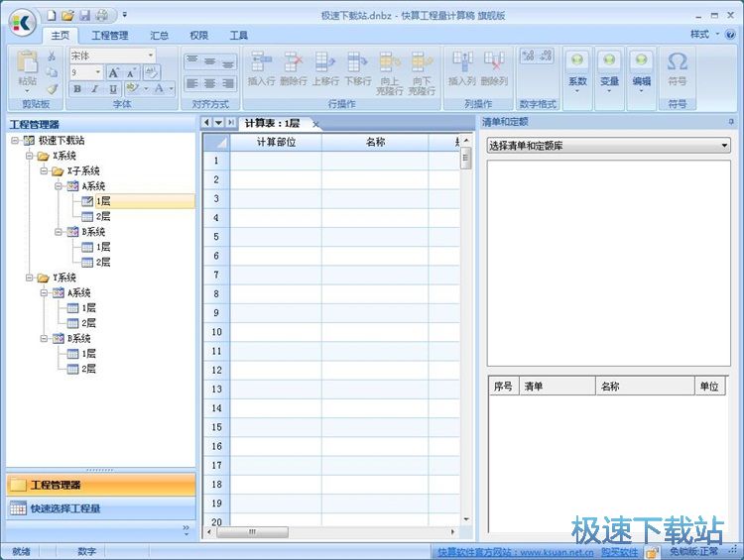
Task: Click the format painter brush icon
Action: click(x=52, y=88)
